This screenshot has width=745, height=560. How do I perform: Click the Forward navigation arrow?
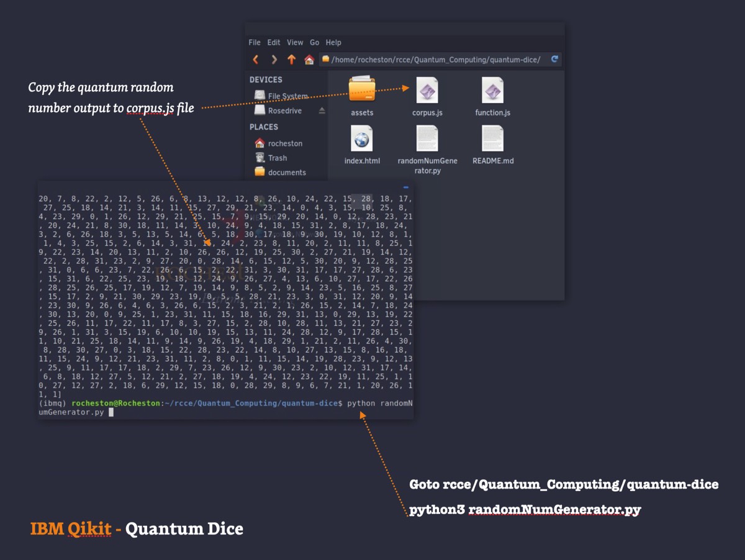point(274,60)
